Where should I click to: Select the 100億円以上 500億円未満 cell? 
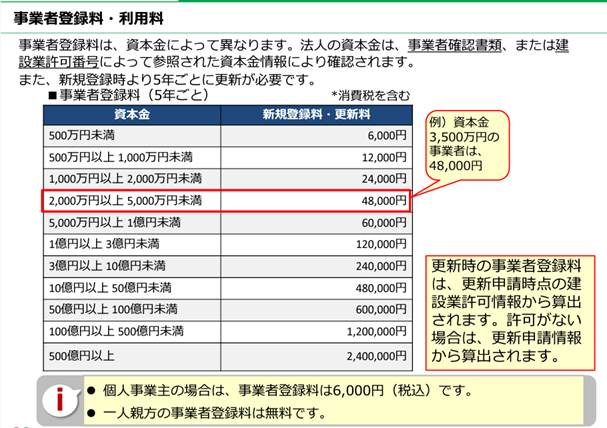coord(132,331)
